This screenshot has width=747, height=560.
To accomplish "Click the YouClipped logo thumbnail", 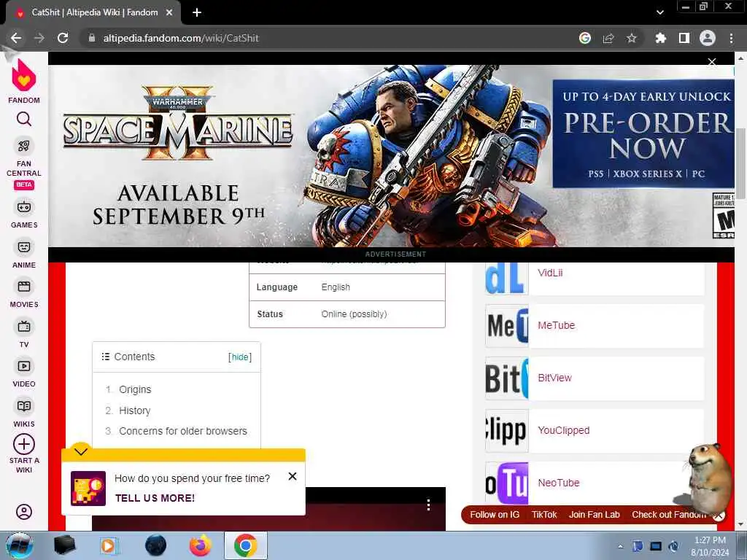I will 507,430.
